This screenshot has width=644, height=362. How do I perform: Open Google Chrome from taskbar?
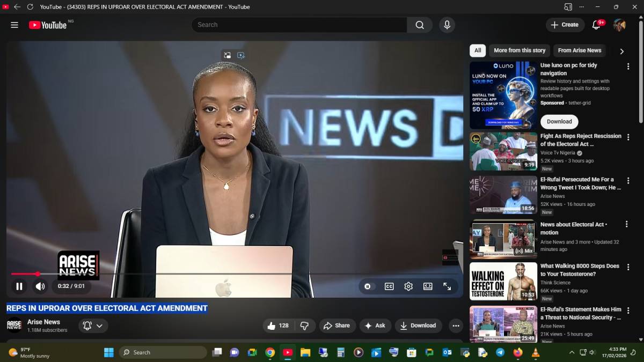[x=270, y=352]
